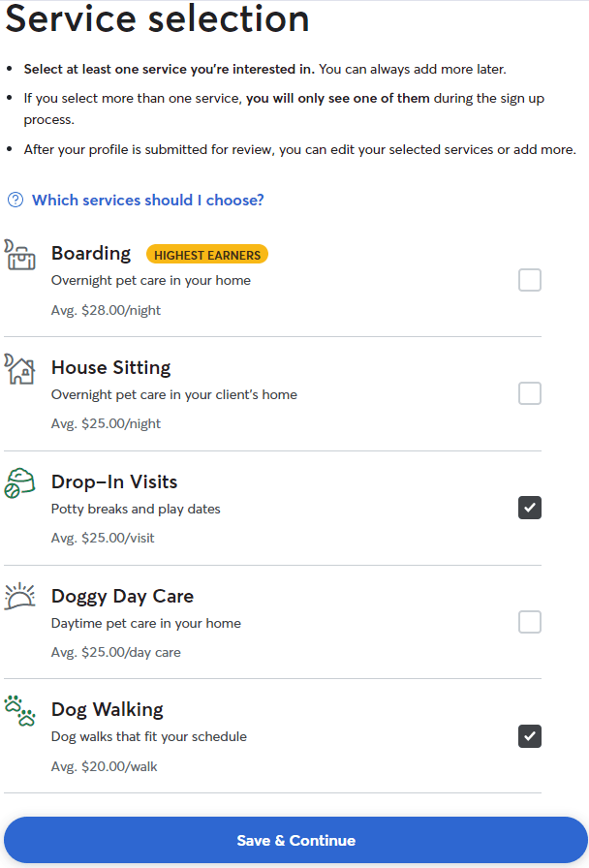The width and height of the screenshot is (589, 868).
Task: Deselect the Dog Walking checkbox
Action: pyautogui.click(x=530, y=736)
